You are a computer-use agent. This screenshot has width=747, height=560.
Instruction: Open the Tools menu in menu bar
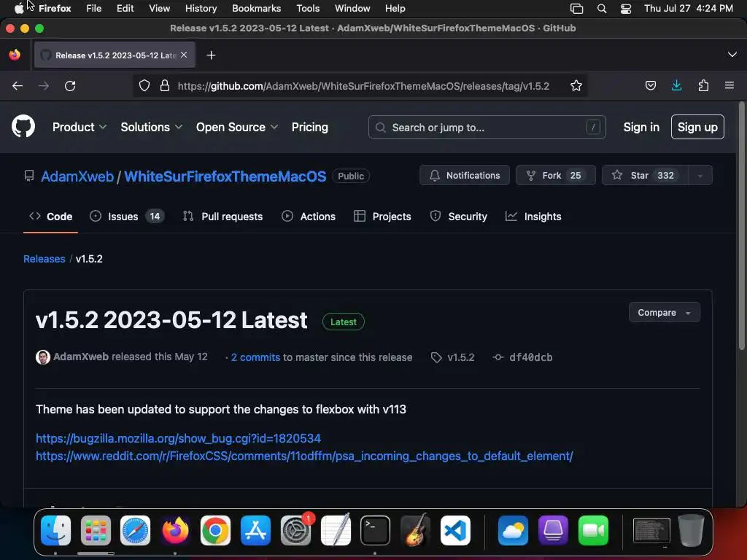coord(308,8)
